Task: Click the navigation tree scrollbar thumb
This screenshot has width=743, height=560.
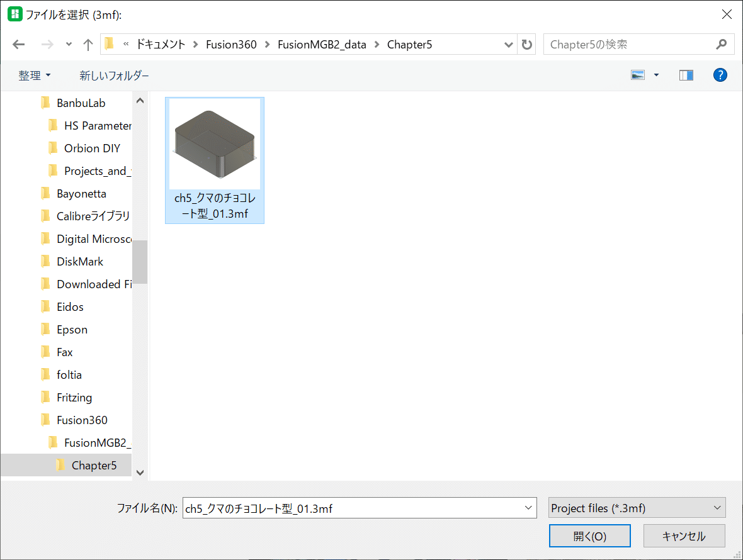Action: [x=140, y=262]
